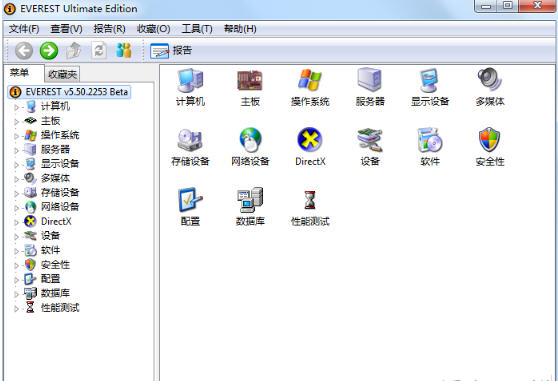Expand the DirectX tree node

(x=16, y=222)
